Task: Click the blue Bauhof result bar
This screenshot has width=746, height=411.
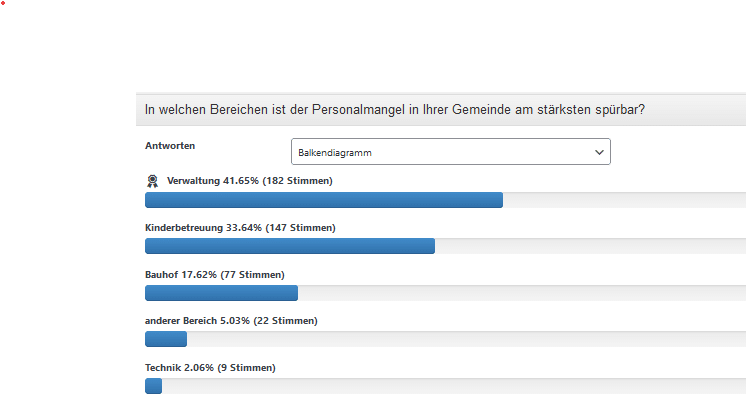Action: [221, 293]
